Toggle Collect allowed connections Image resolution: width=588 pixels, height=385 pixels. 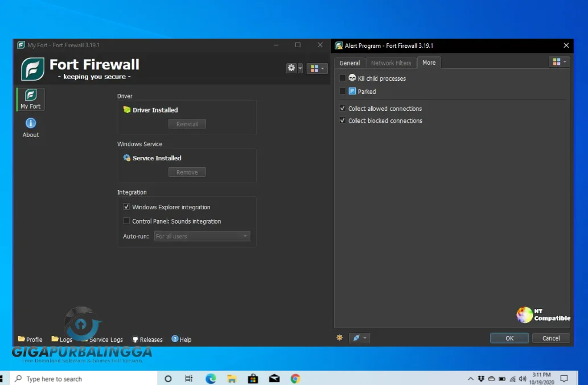point(342,108)
